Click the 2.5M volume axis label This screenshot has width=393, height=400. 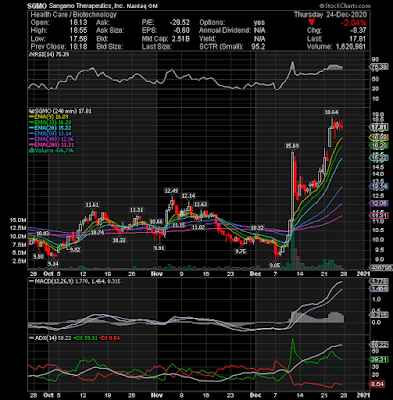pyautogui.click(x=19, y=261)
